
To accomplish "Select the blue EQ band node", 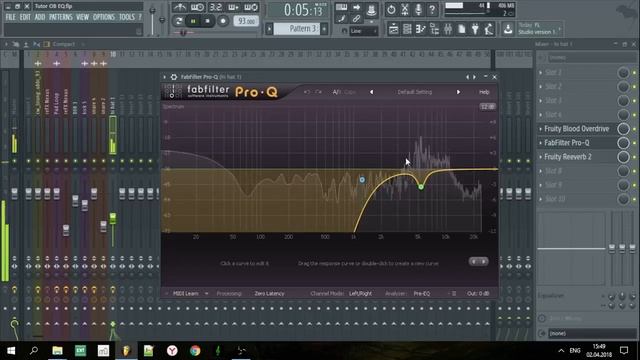I will pos(362,180).
